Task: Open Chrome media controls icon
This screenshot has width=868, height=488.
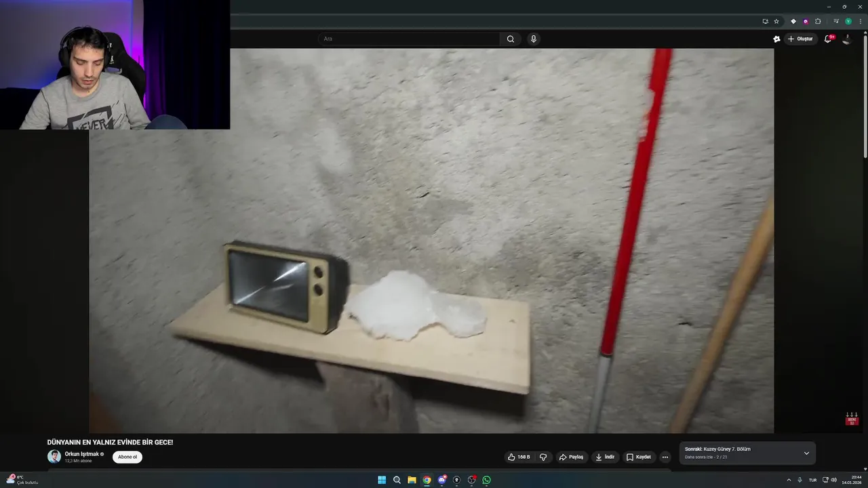Action: [x=836, y=21]
